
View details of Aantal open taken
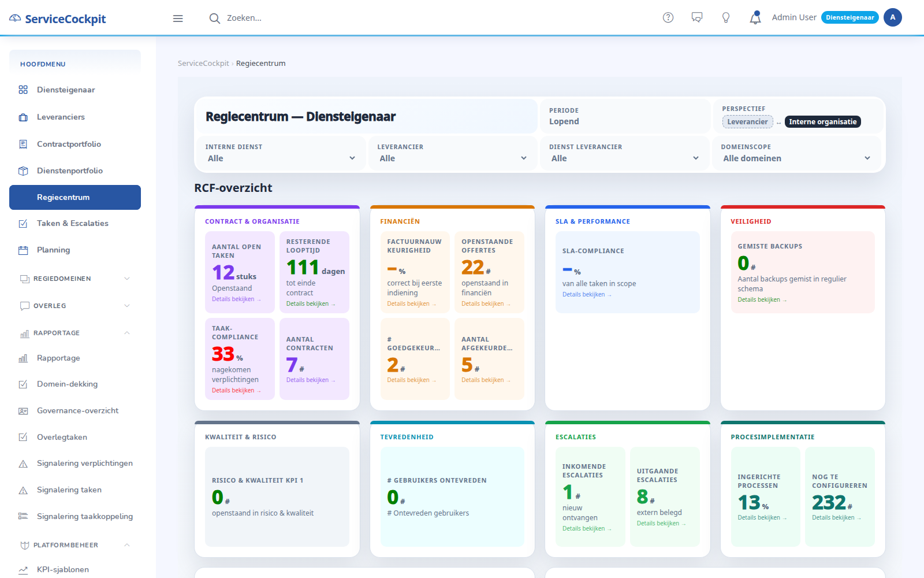click(236, 299)
